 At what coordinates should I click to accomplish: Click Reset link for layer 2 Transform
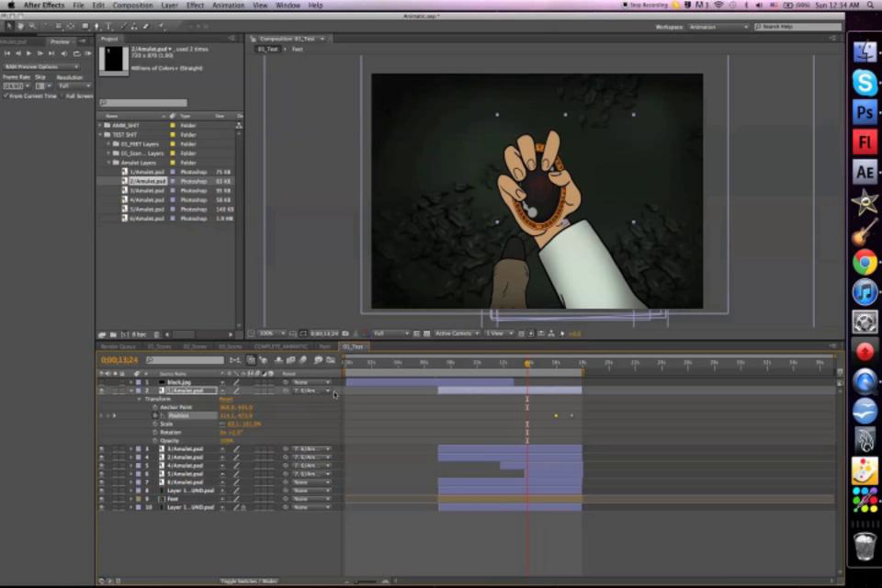tap(226, 399)
